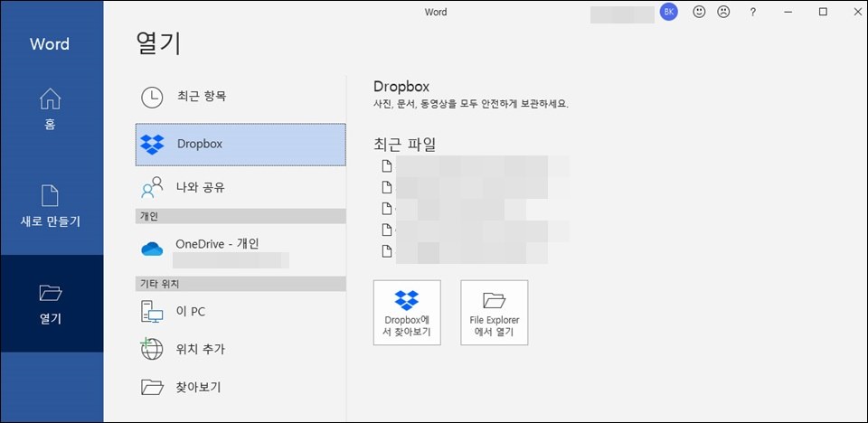Minimize the Word window
868x423 pixels.
[x=788, y=12]
